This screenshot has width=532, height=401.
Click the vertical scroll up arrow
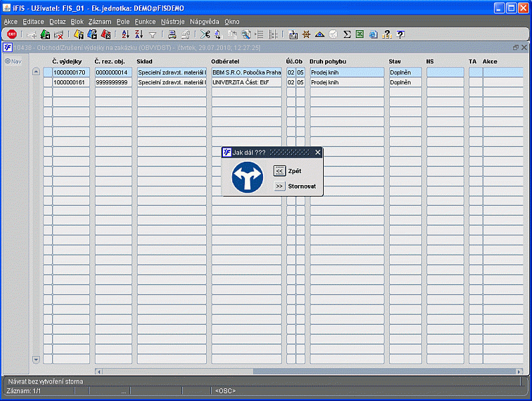pos(36,72)
